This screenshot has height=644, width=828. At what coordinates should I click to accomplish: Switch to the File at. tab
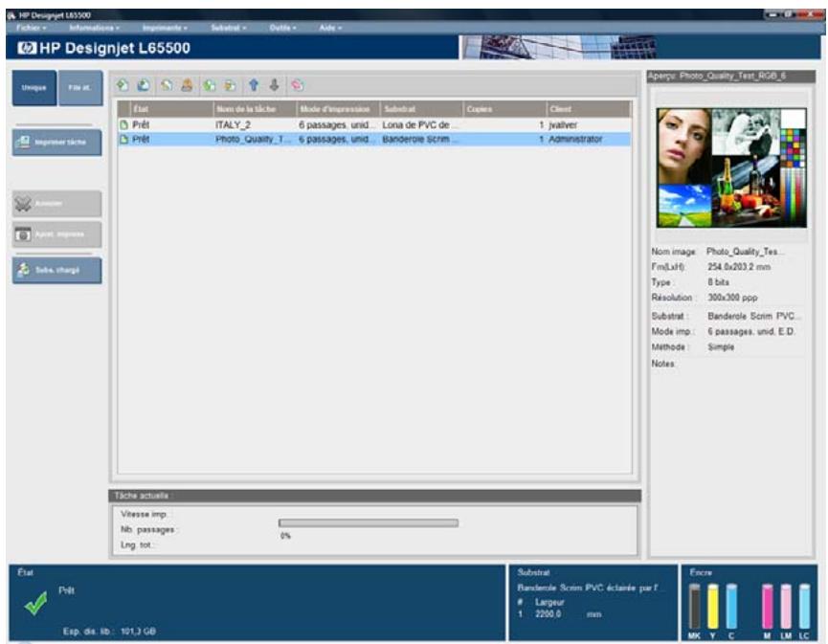click(80, 88)
